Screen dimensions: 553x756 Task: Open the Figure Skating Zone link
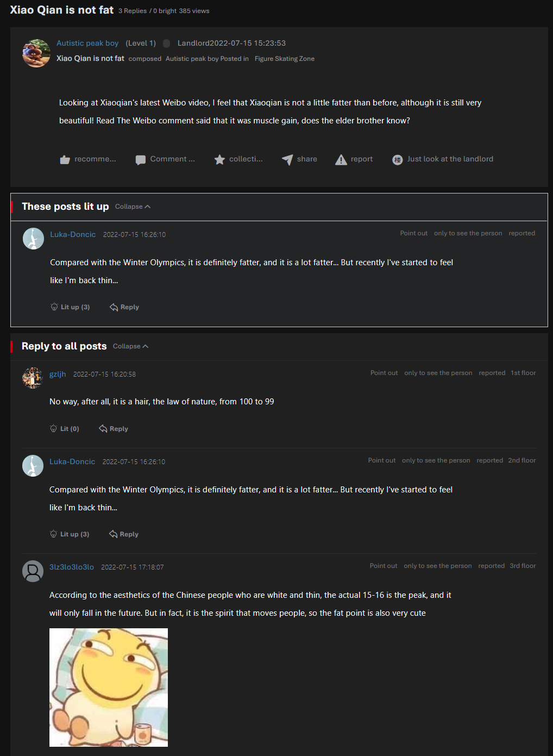coord(284,59)
